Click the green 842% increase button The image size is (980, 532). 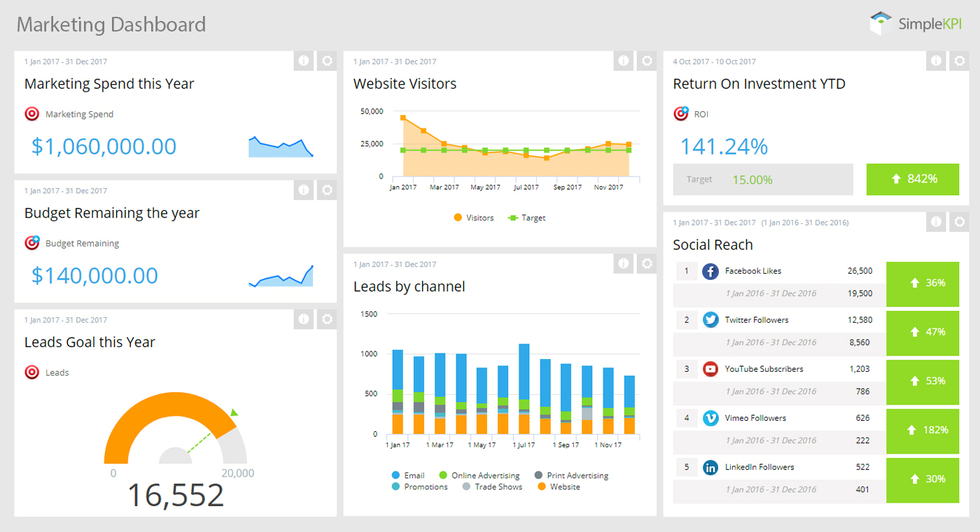pyautogui.click(x=913, y=179)
